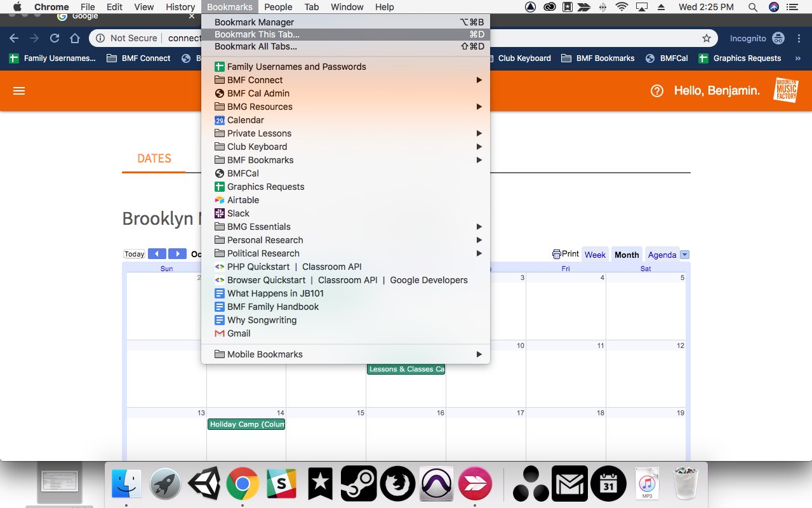Open the Trash in the dock
This screenshot has width=812, height=508.
click(x=685, y=484)
